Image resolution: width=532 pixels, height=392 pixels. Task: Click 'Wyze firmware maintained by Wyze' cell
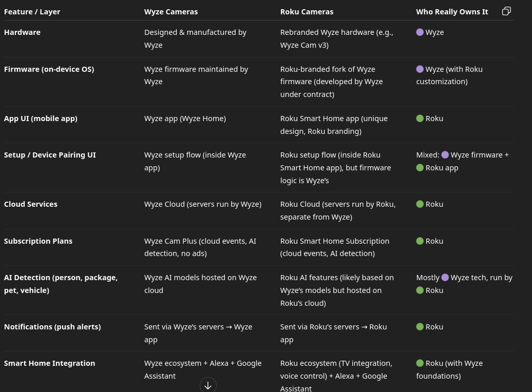tap(196, 75)
